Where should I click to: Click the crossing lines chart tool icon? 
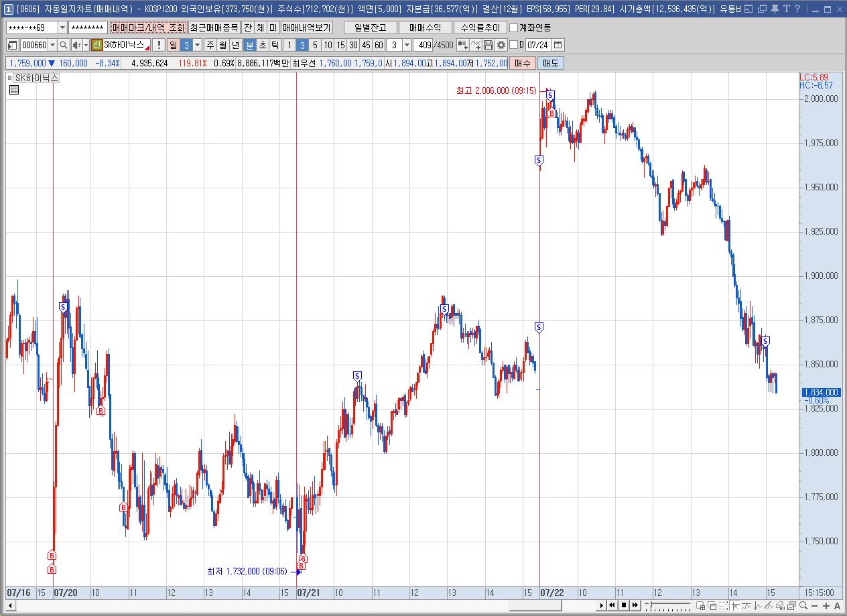click(476, 45)
